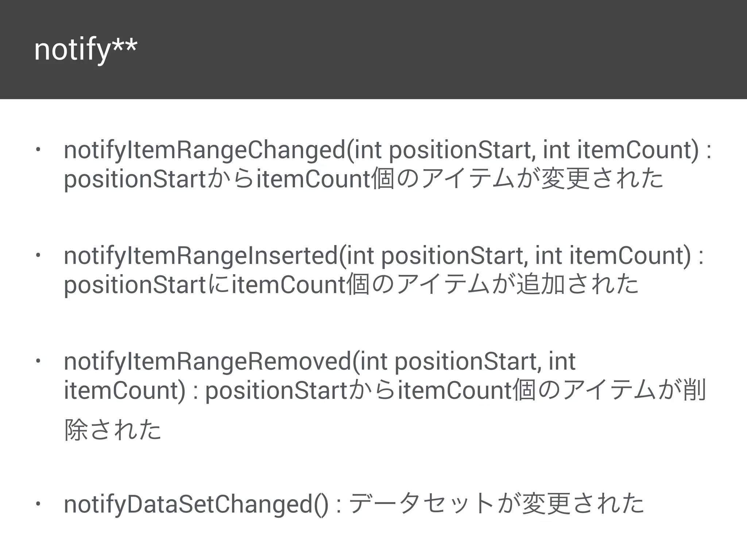Click the wrapped "除された" text line
This screenshot has width=747, height=560.
click(x=113, y=429)
